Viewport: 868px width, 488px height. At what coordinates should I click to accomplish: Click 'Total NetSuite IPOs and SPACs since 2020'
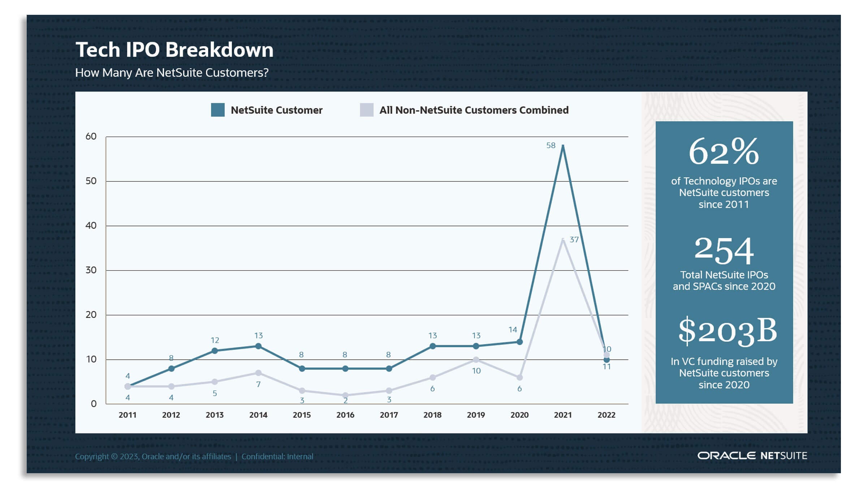[724, 280]
